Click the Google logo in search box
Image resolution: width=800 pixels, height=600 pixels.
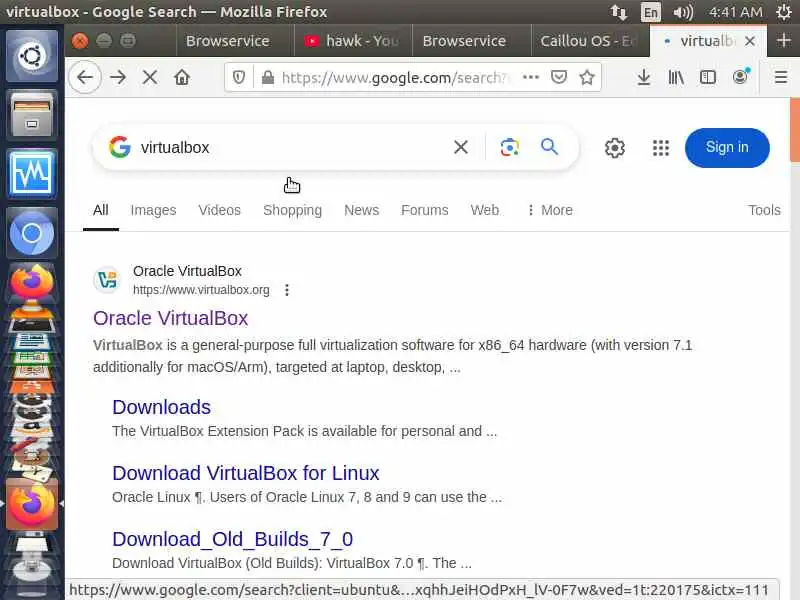pyautogui.click(x=120, y=147)
